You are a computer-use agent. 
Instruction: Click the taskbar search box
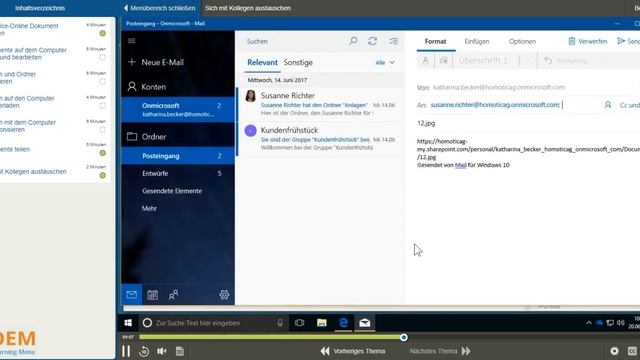(x=213, y=323)
